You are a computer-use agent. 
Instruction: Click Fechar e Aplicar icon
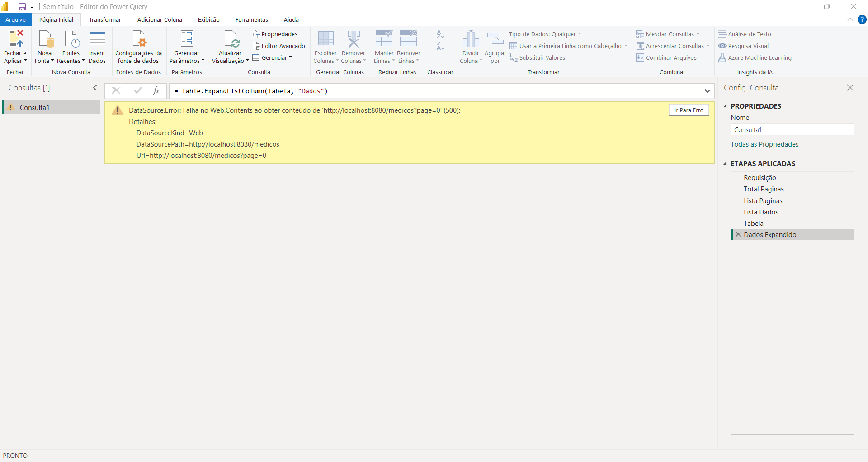pos(16,39)
